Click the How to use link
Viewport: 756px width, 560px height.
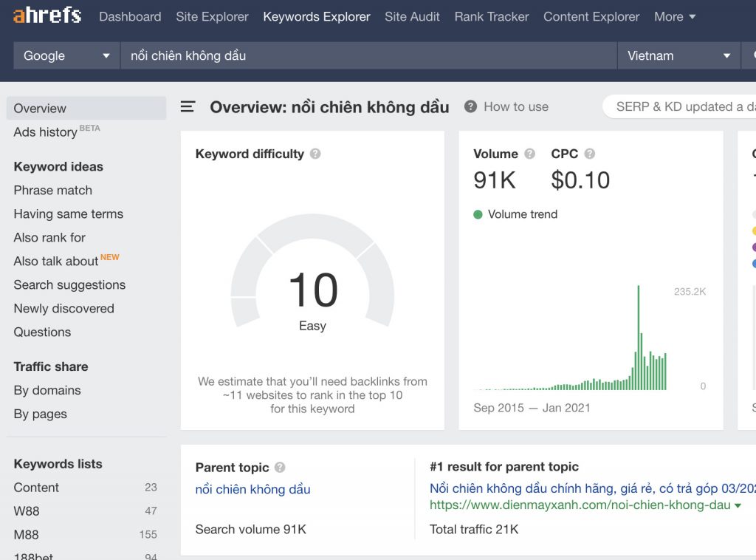tap(516, 106)
